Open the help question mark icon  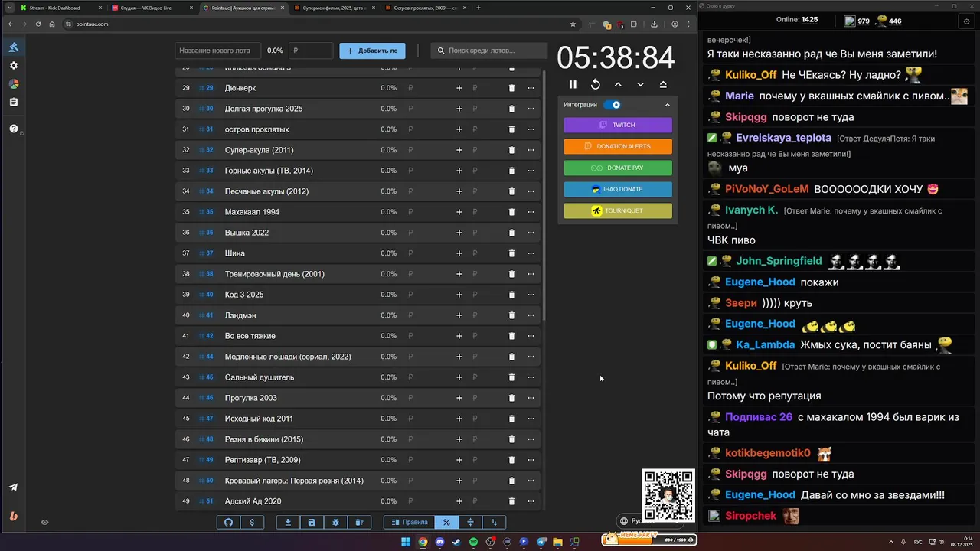[14, 129]
